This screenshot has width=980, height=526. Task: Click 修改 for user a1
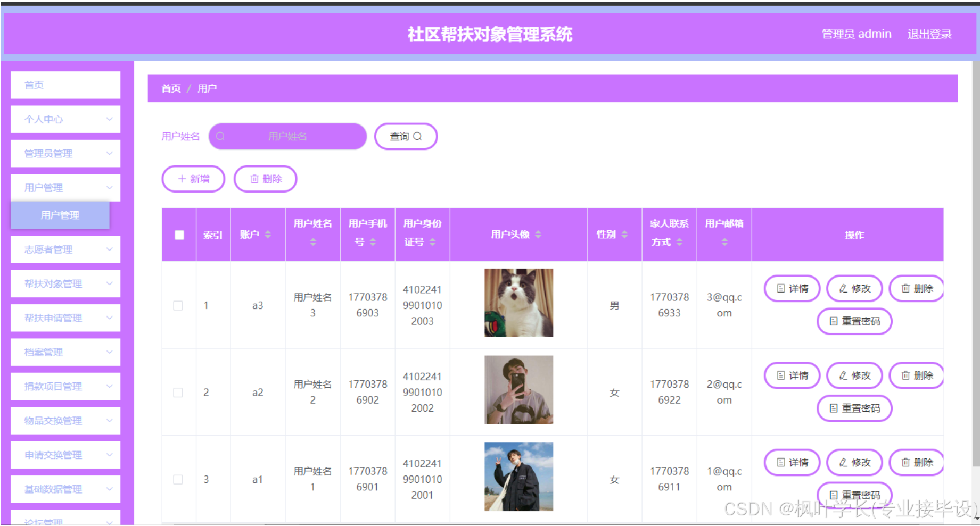click(x=854, y=463)
